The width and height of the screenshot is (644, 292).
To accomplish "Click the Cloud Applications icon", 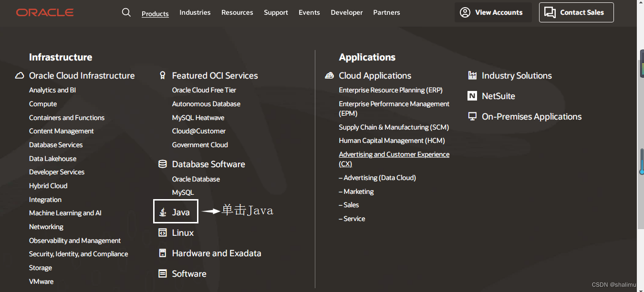I will [x=329, y=75].
